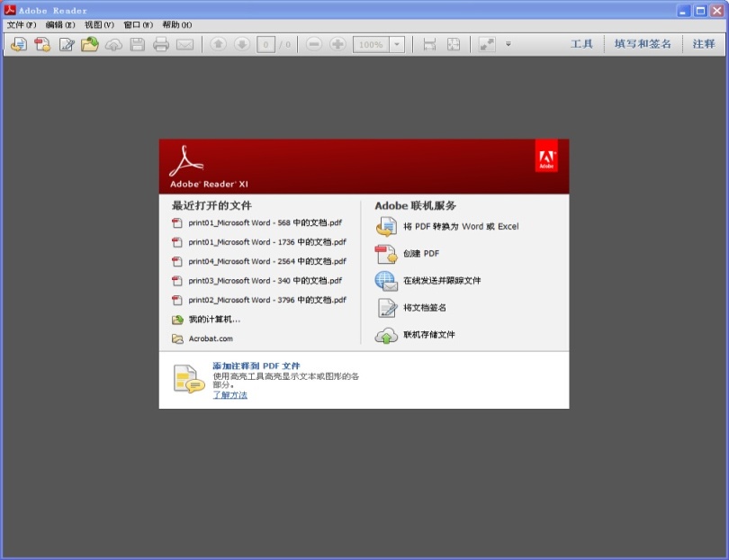Screen dimensions: 729x560
Task: Click the Acrobat.com link
Action: (x=211, y=339)
